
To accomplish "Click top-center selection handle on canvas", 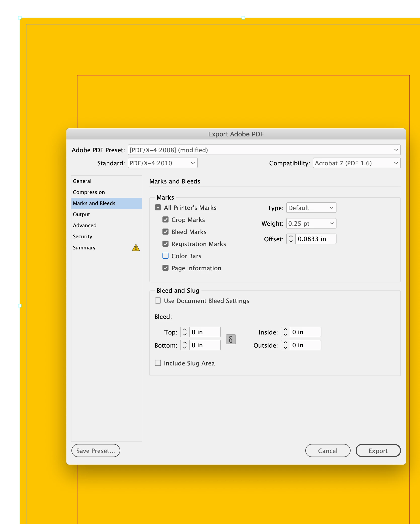I will [243, 18].
